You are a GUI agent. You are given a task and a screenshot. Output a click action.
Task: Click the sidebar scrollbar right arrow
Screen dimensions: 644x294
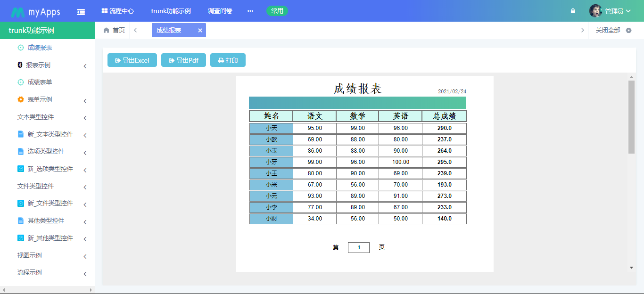click(x=91, y=290)
